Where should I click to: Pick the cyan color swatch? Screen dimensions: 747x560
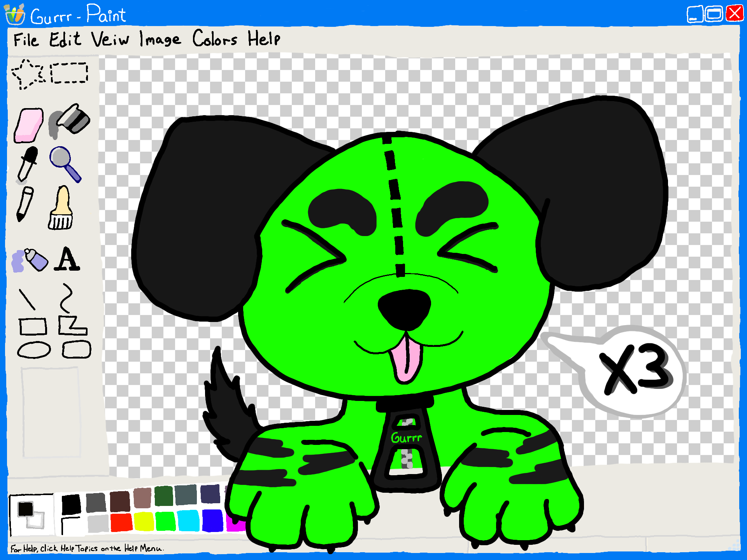[x=188, y=521]
